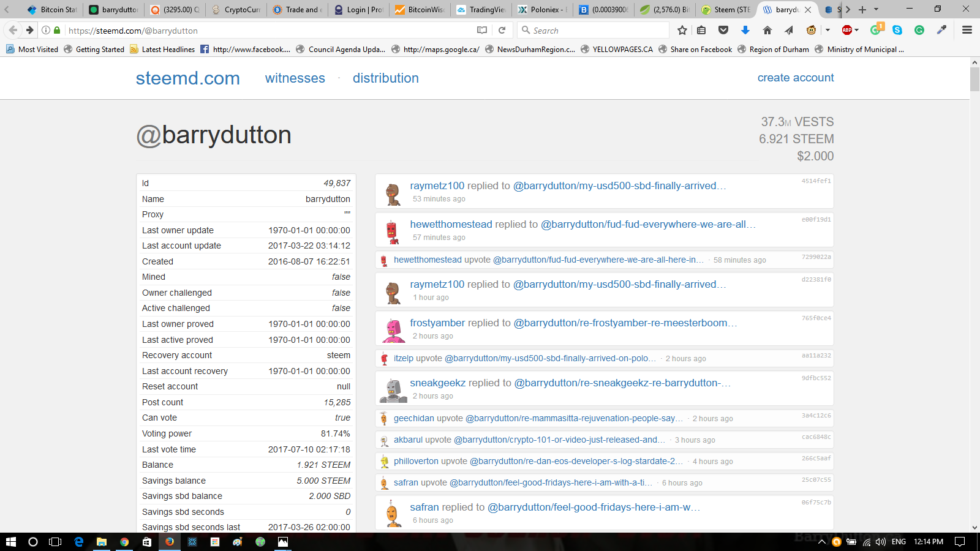Save the page to Pocket
Image resolution: width=980 pixels, height=551 pixels.
pyautogui.click(x=723, y=30)
